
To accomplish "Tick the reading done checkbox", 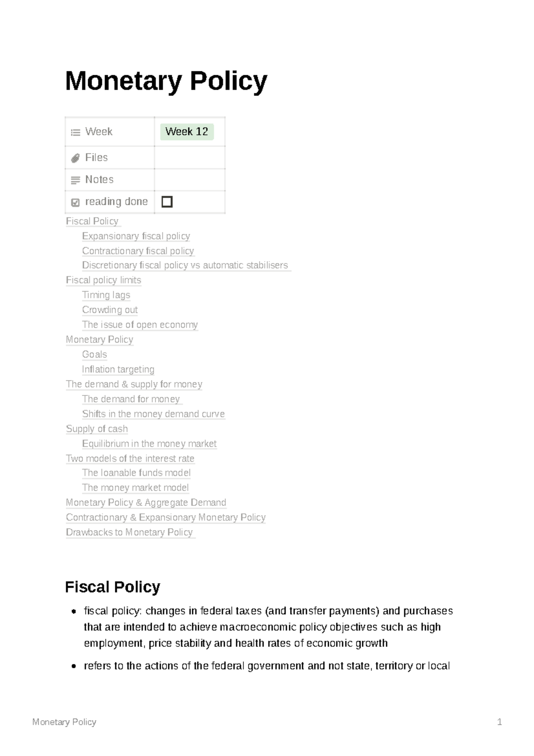I will click(x=167, y=202).
